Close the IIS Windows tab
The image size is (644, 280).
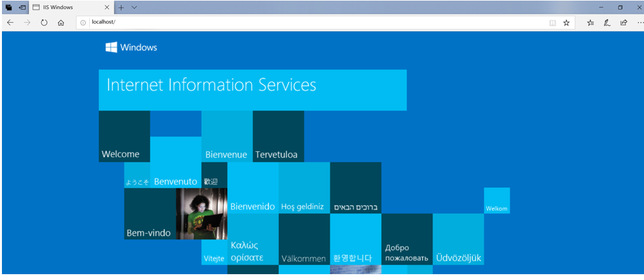click(x=107, y=7)
